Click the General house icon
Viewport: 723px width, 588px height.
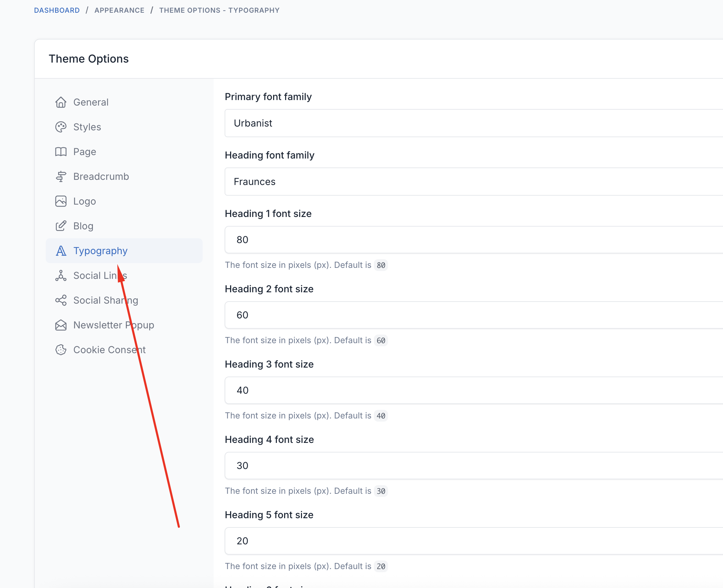[61, 102]
